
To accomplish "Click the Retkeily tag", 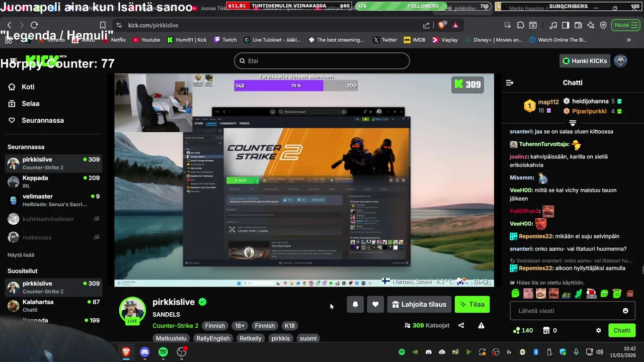I will (251, 338).
